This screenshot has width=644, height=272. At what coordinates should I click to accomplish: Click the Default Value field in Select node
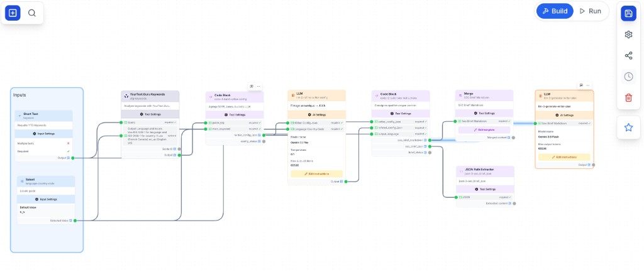point(46,210)
